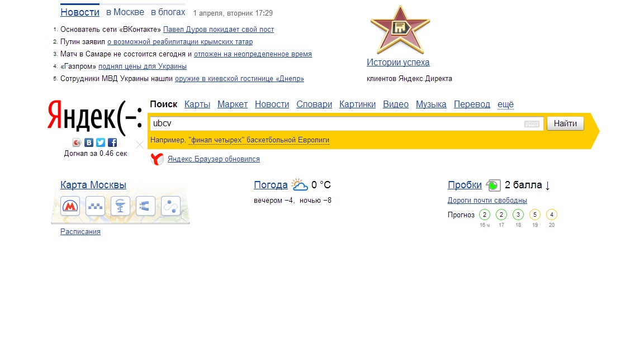Switch to the в блогах tab

click(x=168, y=12)
